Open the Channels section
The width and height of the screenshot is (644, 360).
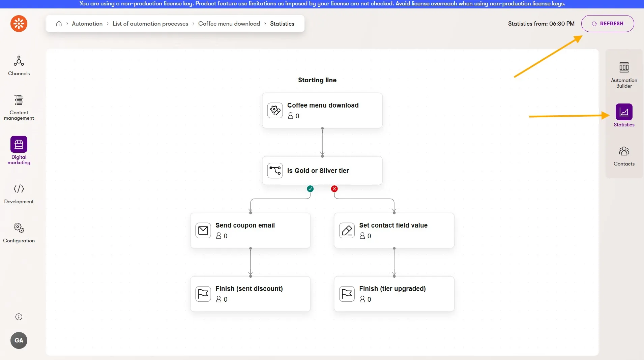[19, 66]
